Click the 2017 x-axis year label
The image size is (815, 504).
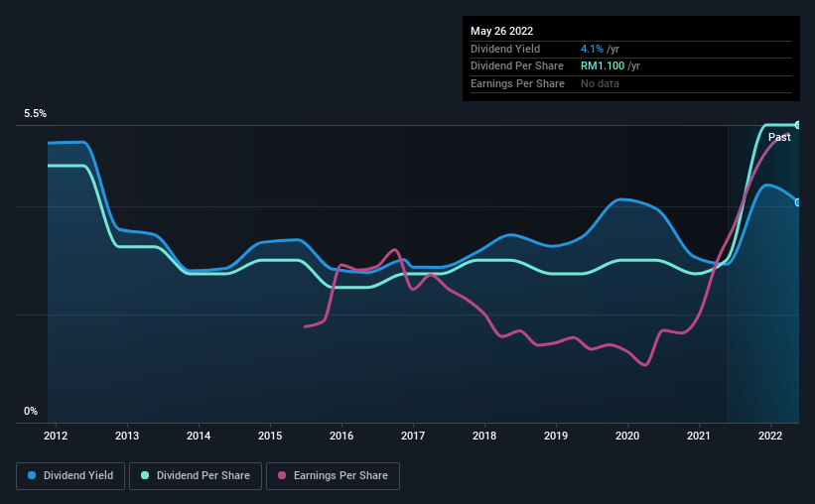tap(413, 436)
